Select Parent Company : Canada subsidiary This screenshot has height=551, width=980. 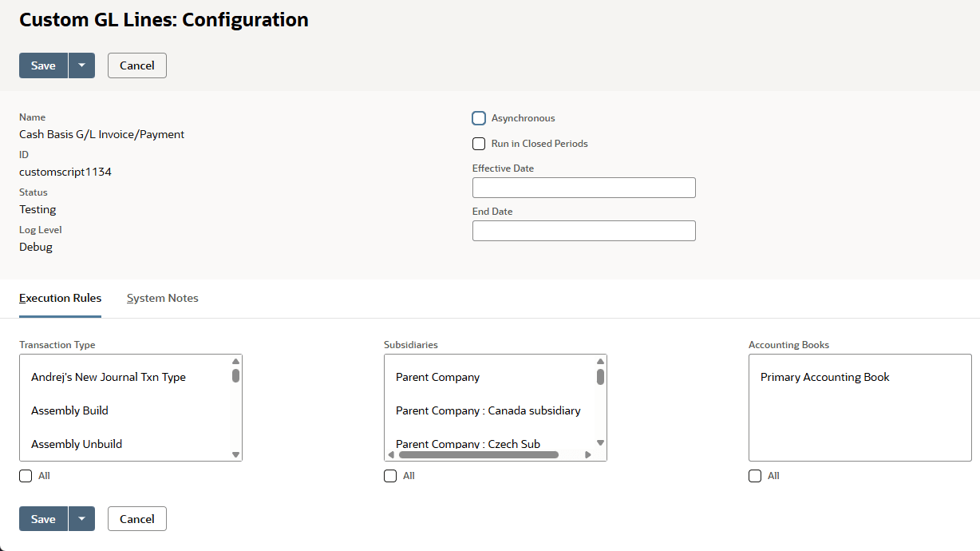pyautogui.click(x=488, y=410)
